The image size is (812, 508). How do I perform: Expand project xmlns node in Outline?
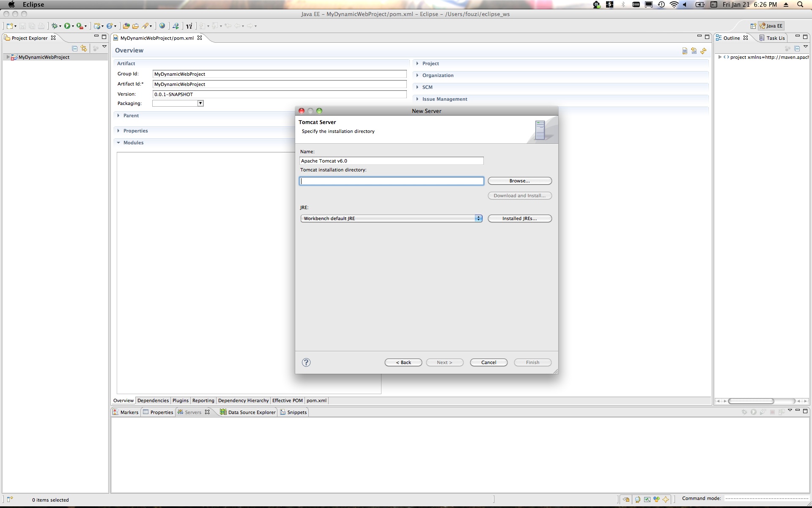pos(720,57)
